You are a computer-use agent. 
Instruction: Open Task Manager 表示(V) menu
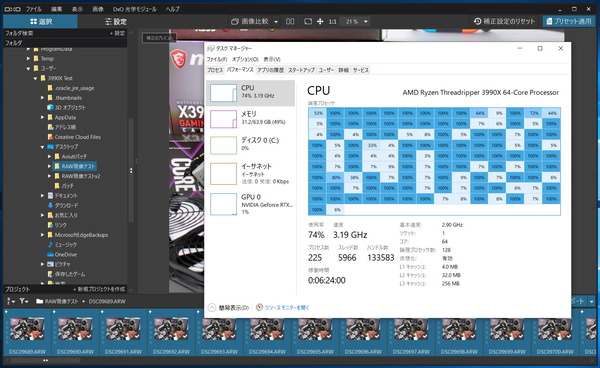tap(272, 59)
